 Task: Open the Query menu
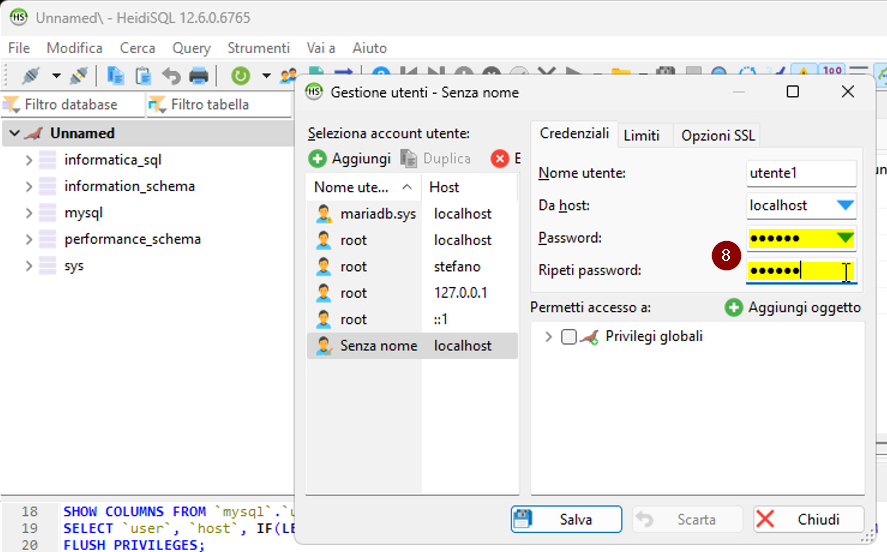tap(191, 48)
